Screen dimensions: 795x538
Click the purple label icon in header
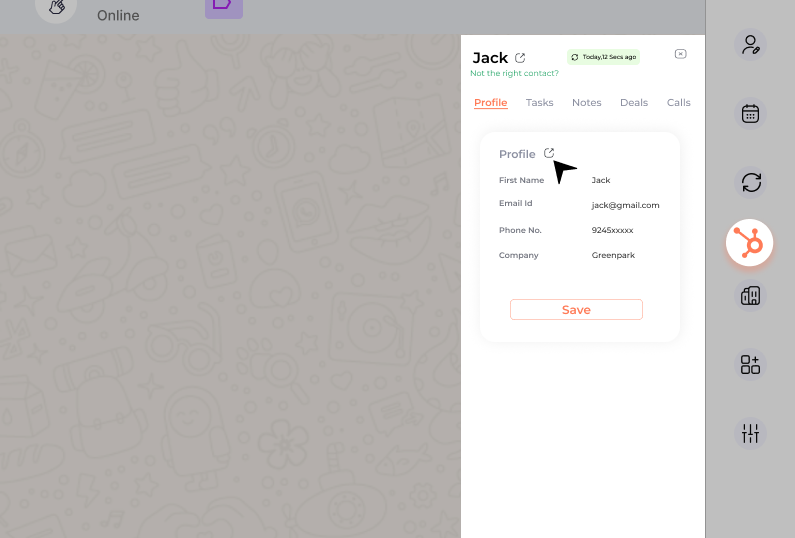click(224, 7)
